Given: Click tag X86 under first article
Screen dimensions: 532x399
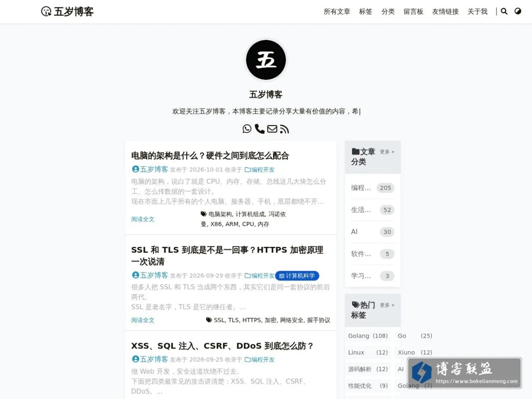Looking at the screenshot, I should (x=216, y=224).
